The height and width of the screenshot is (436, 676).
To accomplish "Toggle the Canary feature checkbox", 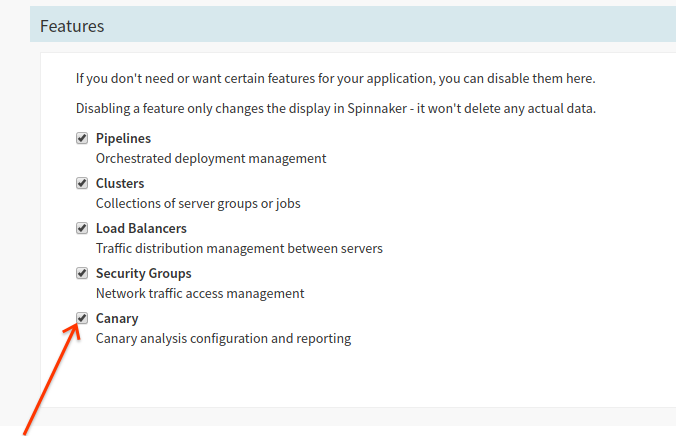I will pos(82,318).
